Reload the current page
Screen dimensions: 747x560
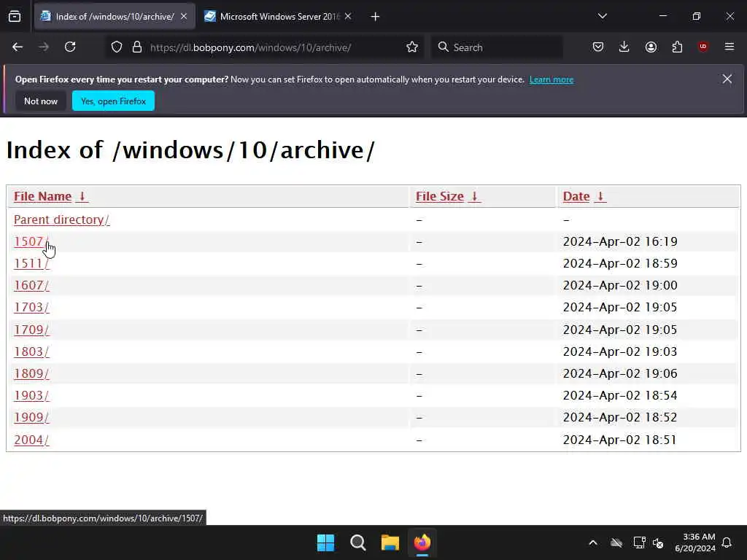pyautogui.click(x=70, y=47)
